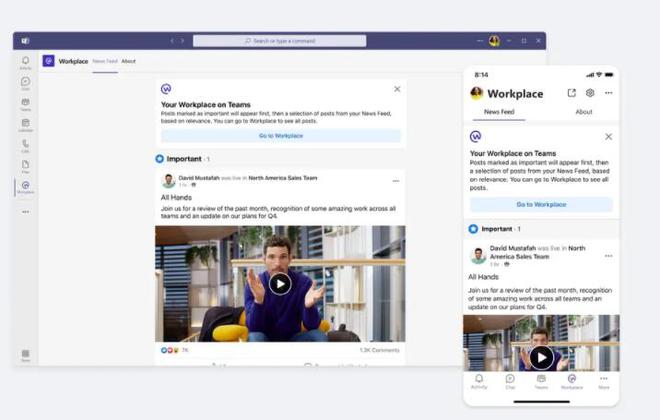Open the mobile header more options ellipsis
This screenshot has width=660, height=420.
pos(609,93)
